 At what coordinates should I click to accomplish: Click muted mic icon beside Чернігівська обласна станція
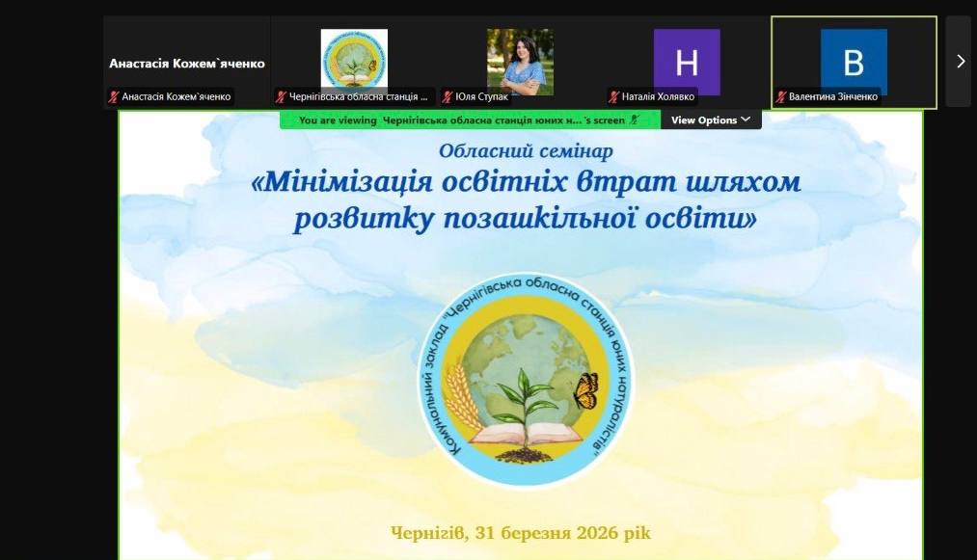point(282,96)
